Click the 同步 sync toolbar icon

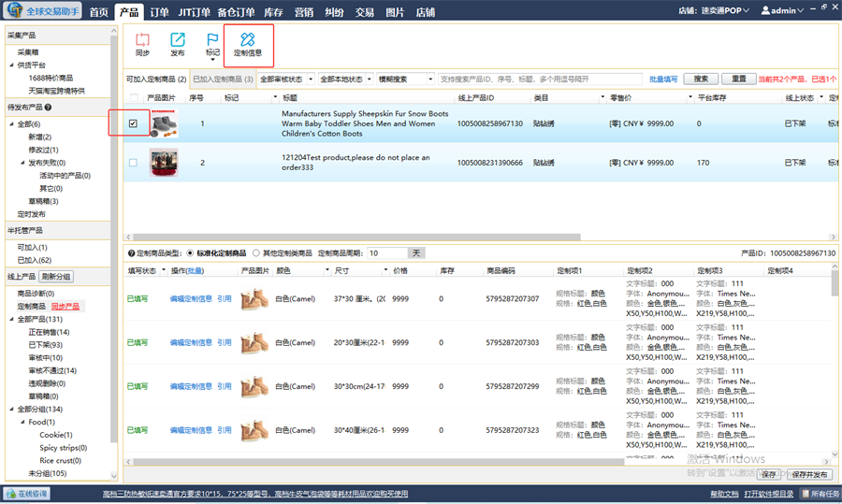[x=142, y=45]
